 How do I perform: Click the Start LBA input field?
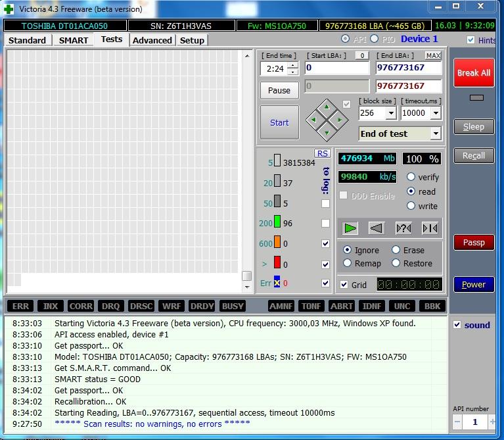tap(337, 68)
